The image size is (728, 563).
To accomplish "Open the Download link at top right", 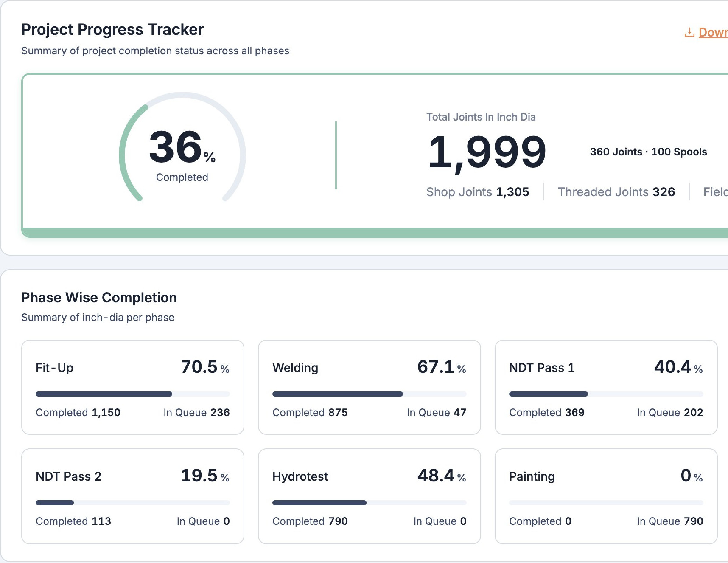I will (x=713, y=32).
